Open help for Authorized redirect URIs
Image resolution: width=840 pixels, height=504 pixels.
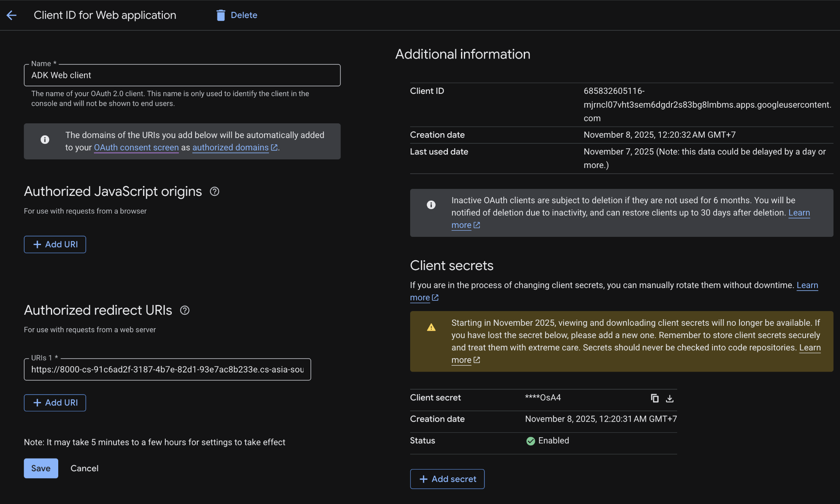click(185, 310)
